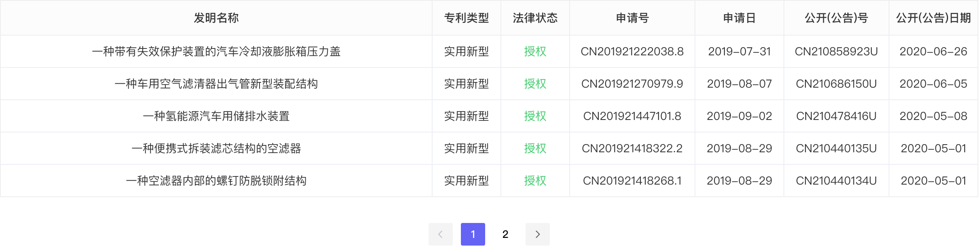Click publication date 2020-06-26
The image size is (980, 248).
tap(933, 51)
